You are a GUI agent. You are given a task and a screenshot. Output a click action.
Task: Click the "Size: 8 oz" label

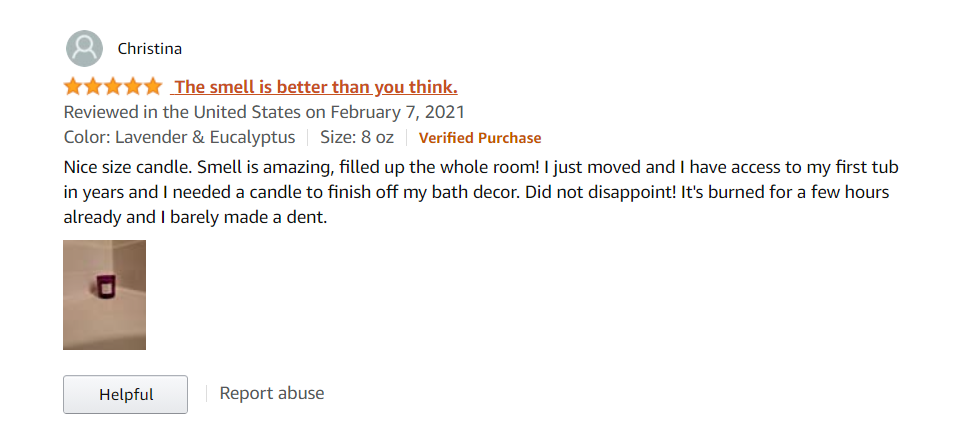(x=356, y=138)
